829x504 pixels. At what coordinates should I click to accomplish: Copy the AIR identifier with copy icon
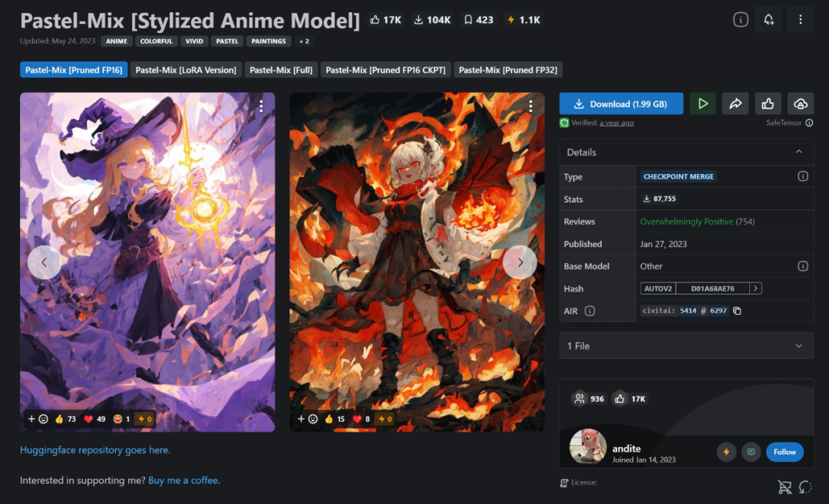click(737, 311)
